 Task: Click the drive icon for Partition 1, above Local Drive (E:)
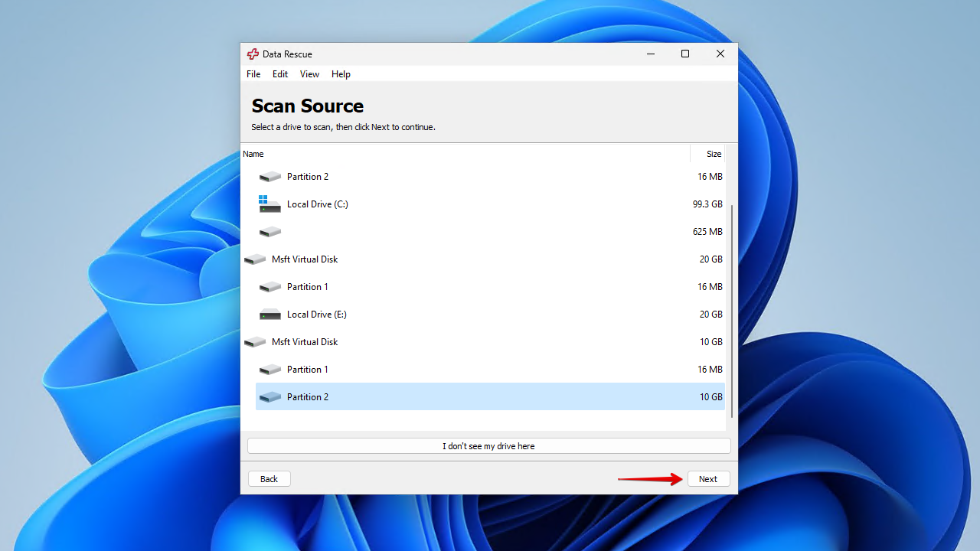(x=269, y=287)
